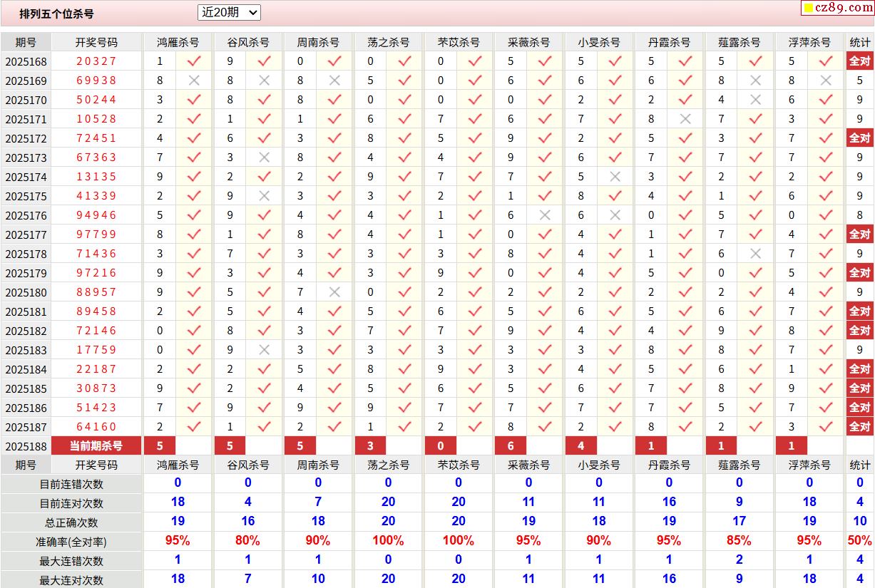Viewport: 875px width, 588px height.
Task: Click the 目前连对次数 row label
Action: (71, 503)
